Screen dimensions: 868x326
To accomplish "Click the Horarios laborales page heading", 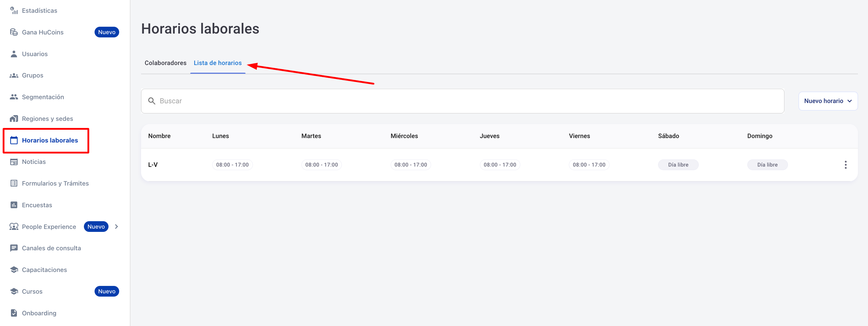I will click(x=200, y=28).
